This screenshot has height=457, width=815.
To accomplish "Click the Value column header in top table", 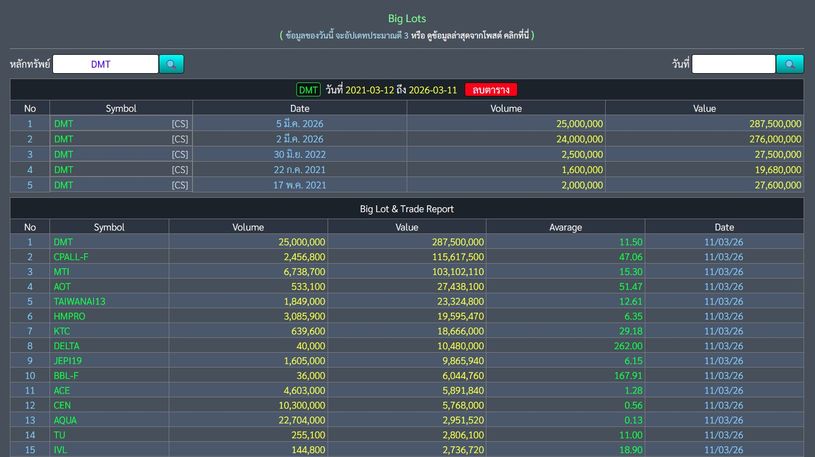I will point(704,108).
